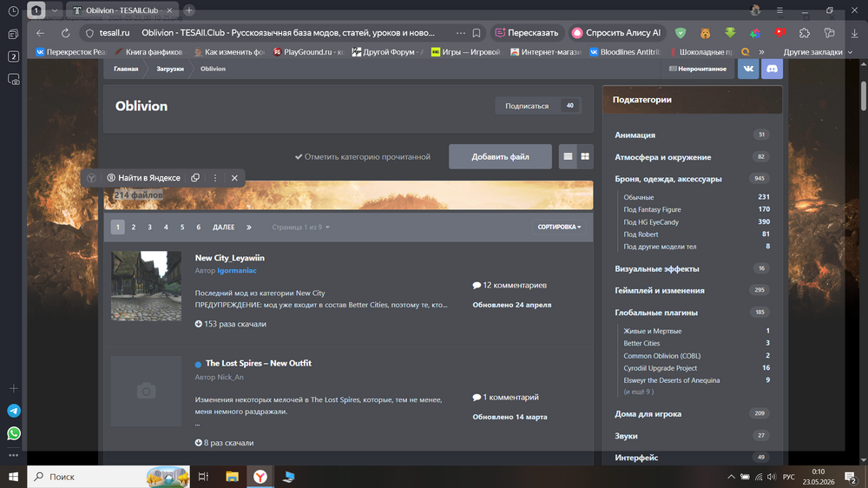This screenshot has height=488, width=868.
Task: Open New City_Leyawiin file link
Action: pyautogui.click(x=230, y=258)
